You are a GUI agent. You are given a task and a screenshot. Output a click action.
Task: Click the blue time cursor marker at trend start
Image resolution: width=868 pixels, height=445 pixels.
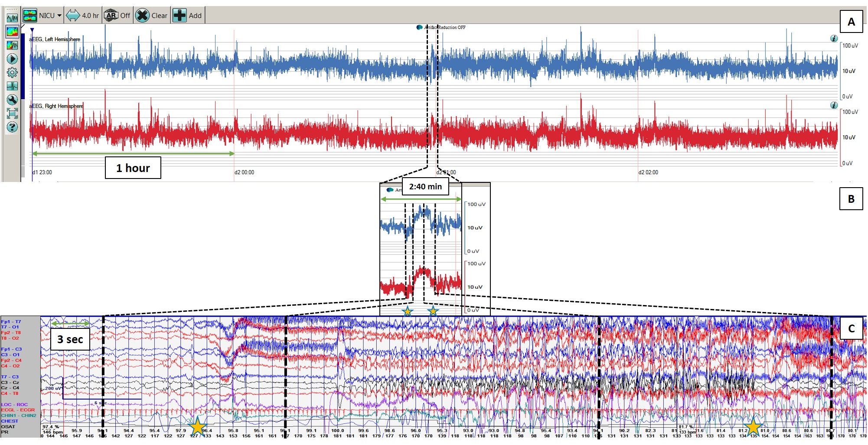click(32, 30)
